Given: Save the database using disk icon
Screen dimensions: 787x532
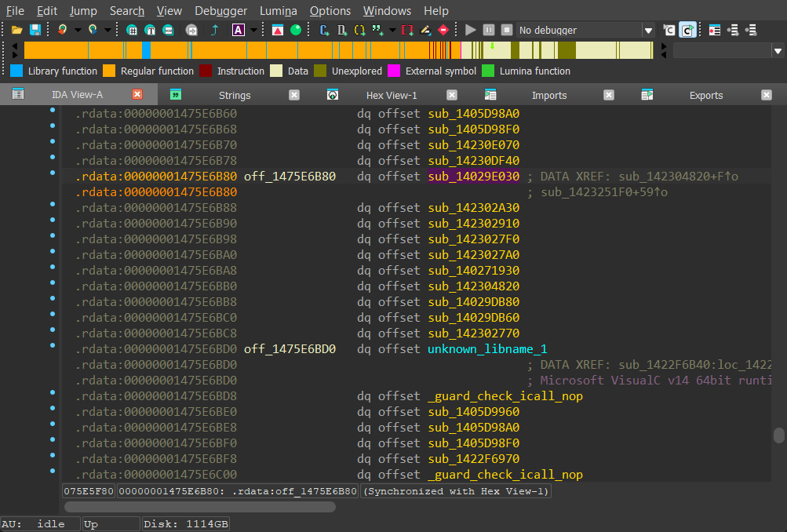Looking at the screenshot, I should click(35, 30).
